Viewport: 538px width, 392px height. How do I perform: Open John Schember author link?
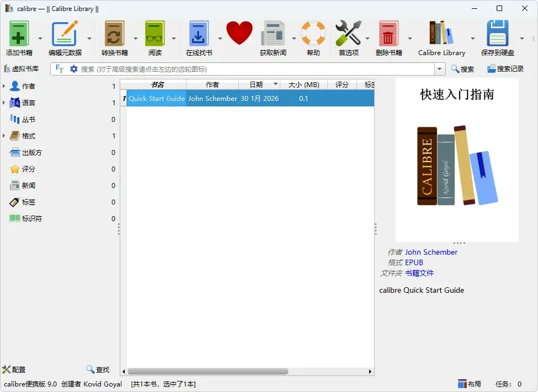[x=431, y=252]
